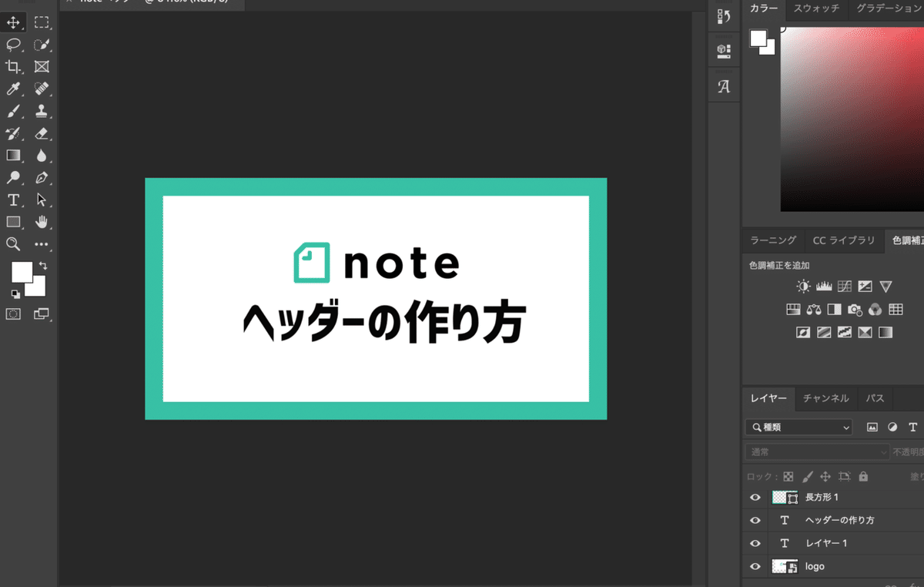The height and width of the screenshot is (587, 924).
Task: Select the Blur droplet tool
Action: (42, 156)
